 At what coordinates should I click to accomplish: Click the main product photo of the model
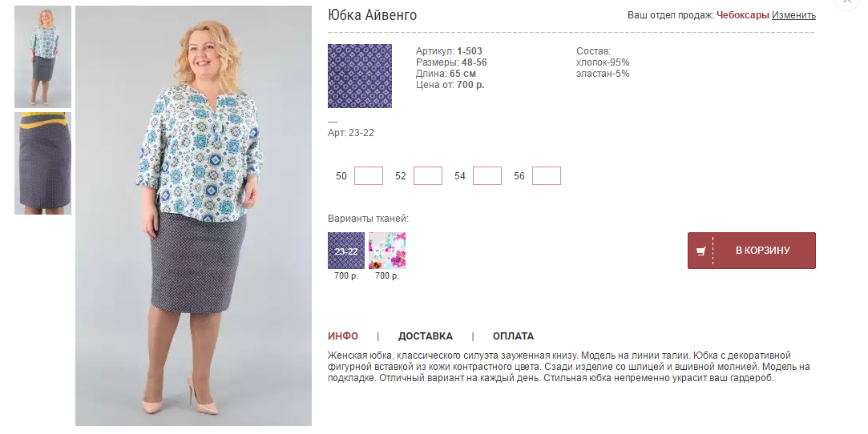[x=193, y=215]
